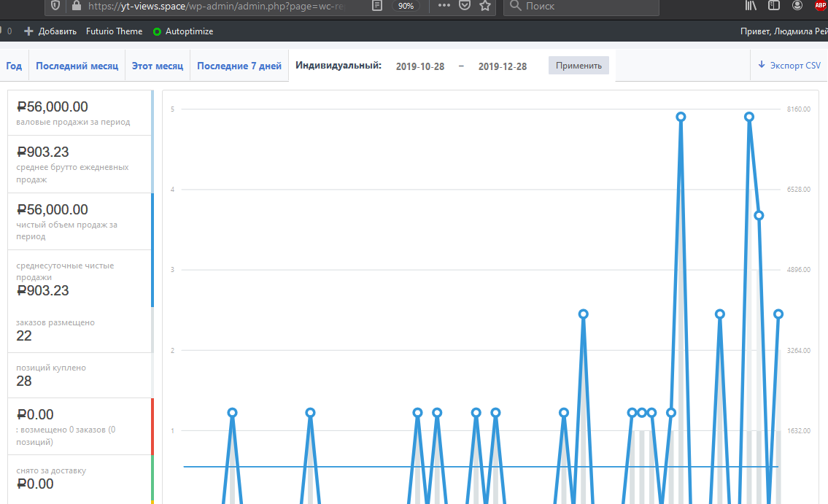The height and width of the screenshot is (504, 828).
Task: Open the page actions three-dots menu
Action: (x=444, y=5)
